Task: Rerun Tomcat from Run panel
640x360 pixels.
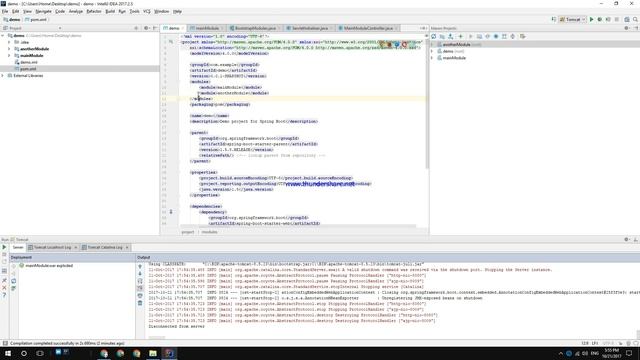Action: (4, 247)
